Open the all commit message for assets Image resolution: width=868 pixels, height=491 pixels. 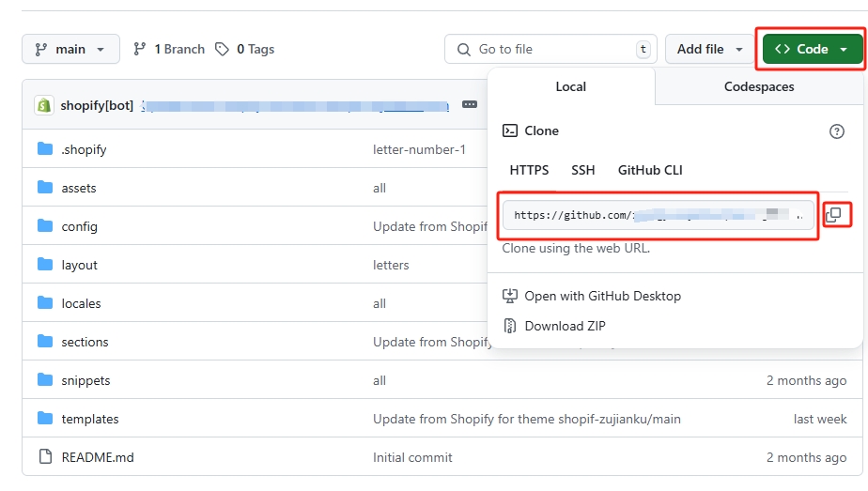coord(380,189)
